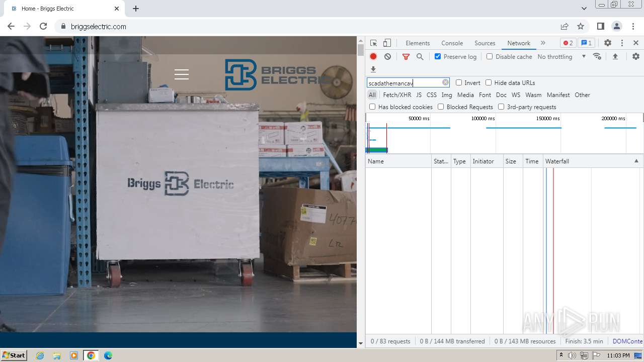Open the hamburger menu on Briggs site
644x362 pixels.
tap(182, 74)
